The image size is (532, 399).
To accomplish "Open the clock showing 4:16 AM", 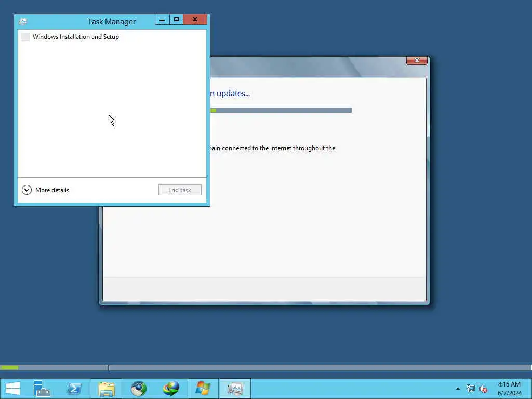I will pos(509,389).
